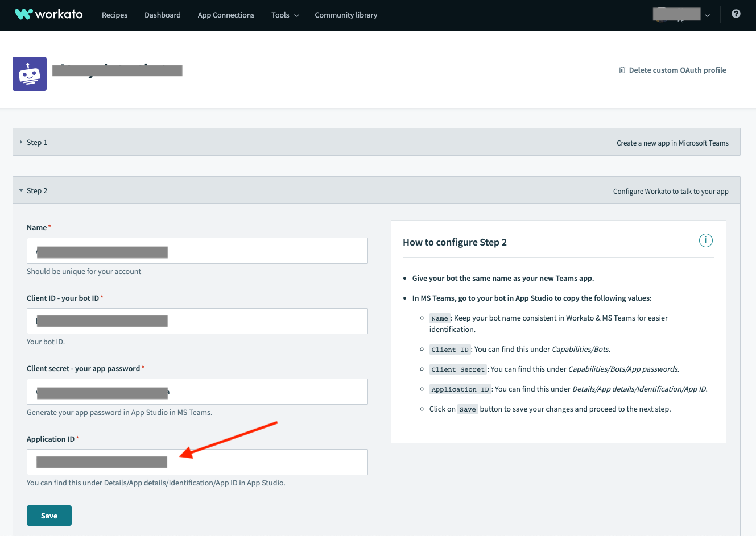Viewport: 756px width, 536px height.
Task: Click Delete custom OAuth profile
Action: pyautogui.click(x=672, y=70)
